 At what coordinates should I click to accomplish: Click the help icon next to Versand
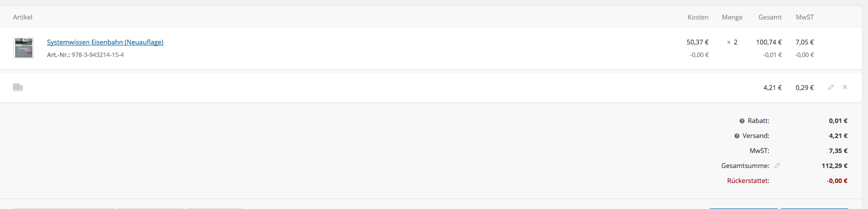(x=737, y=136)
